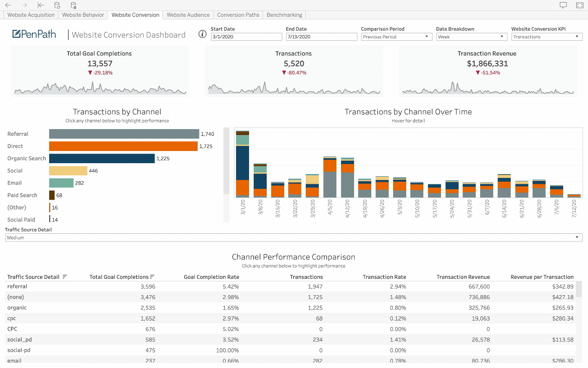Click the channel bar chart vertical scrollbar
This screenshot has height=368, width=588.
(x=226, y=161)
